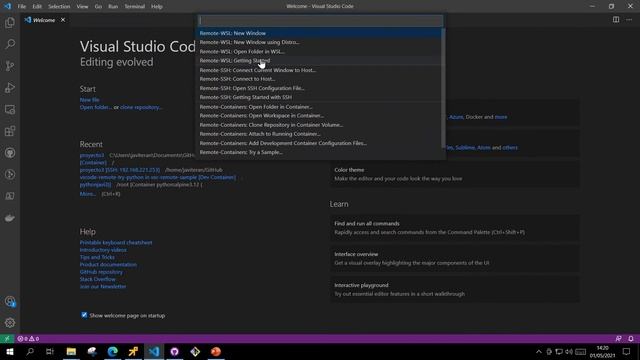
Task: Open the GitHub view in activity bar
Action: 10,153
